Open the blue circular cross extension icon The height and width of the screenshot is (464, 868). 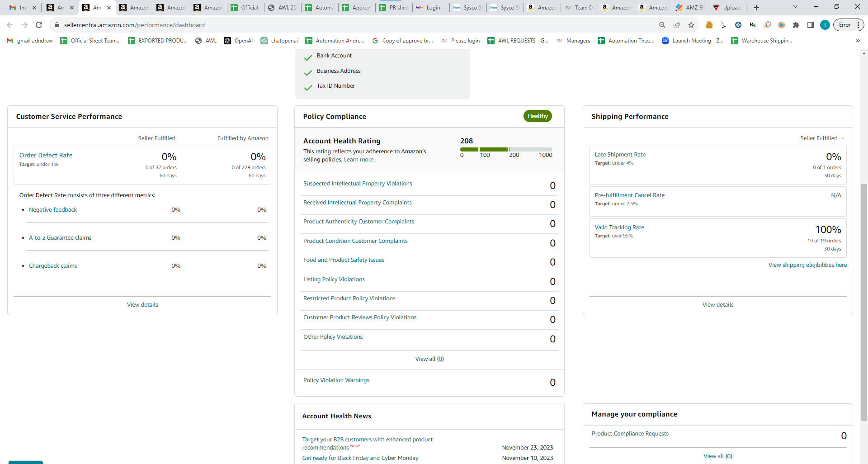(x=738, y=25)
